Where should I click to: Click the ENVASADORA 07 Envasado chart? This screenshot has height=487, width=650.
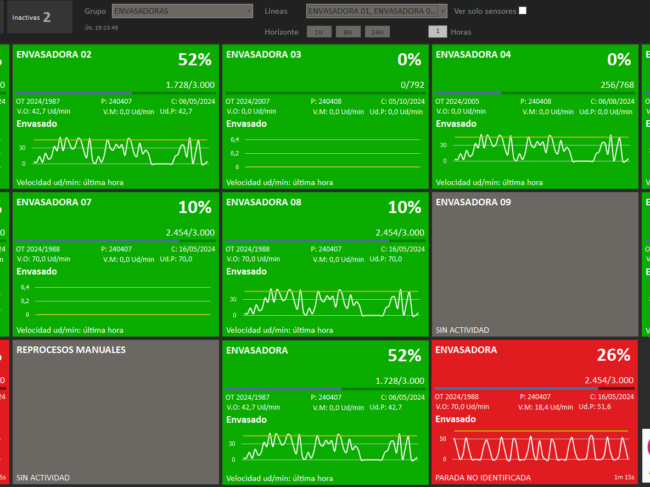pyautogui.click(x=115, y=301)
